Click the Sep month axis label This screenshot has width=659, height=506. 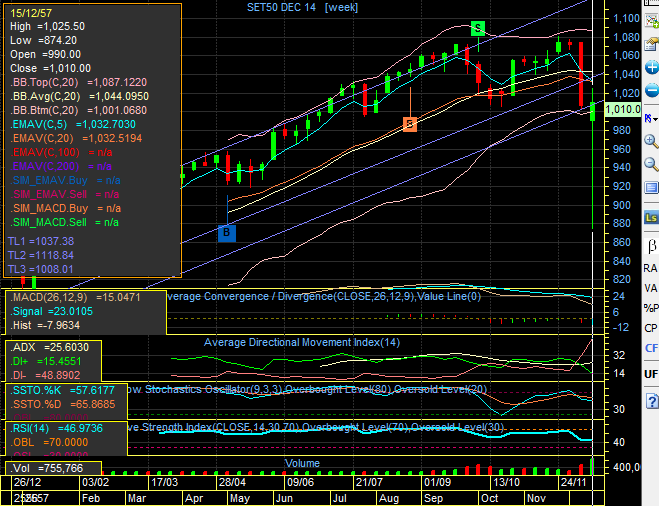click(x=433, y=498)
